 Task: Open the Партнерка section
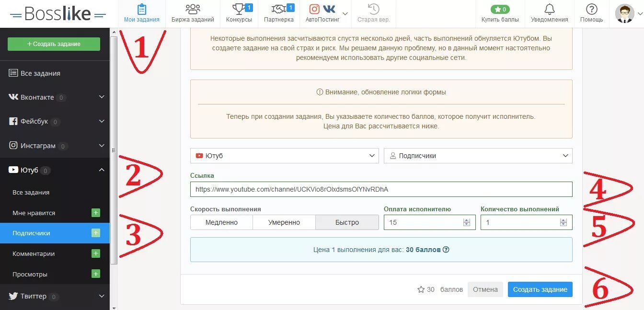[279, 14]
